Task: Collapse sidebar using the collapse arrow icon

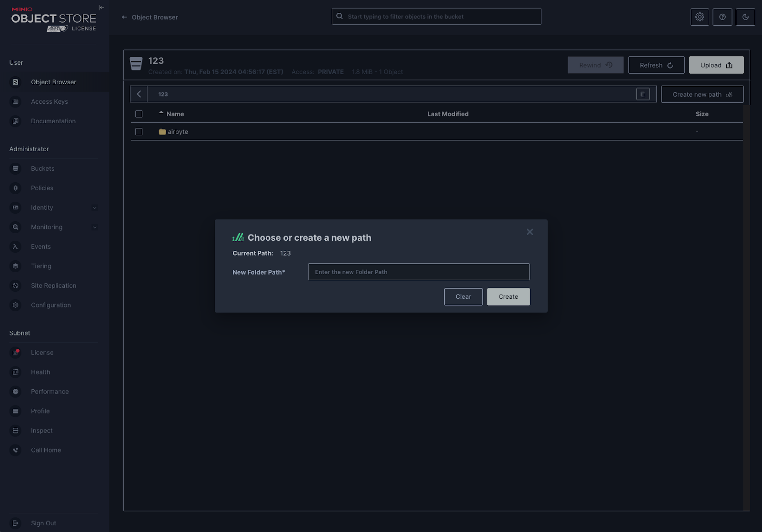Action: 101,8
